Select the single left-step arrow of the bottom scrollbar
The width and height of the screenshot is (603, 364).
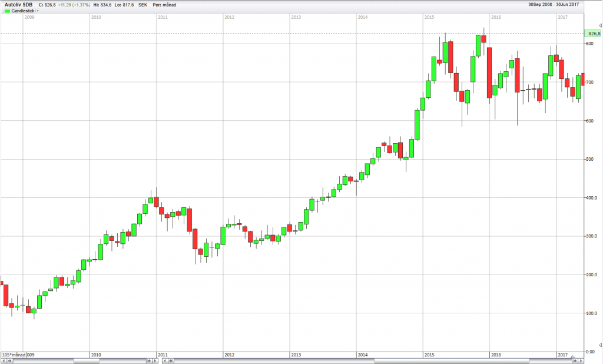4,360
